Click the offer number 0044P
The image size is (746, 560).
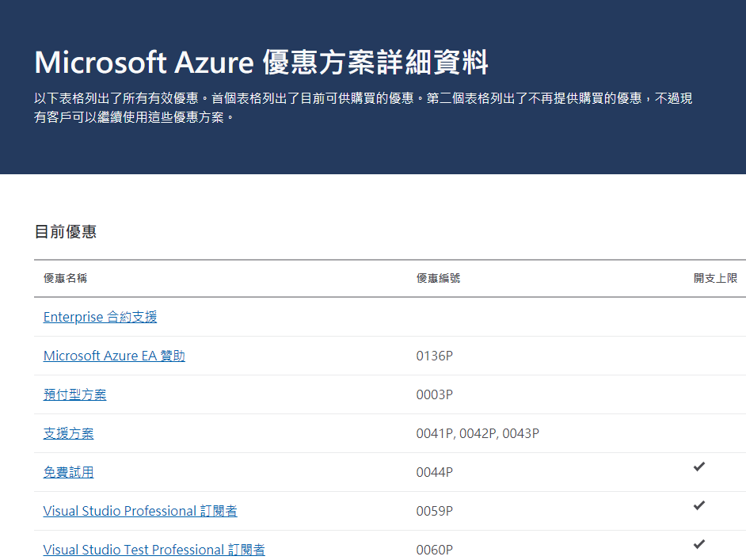pyautogui.click(x=434, y=472)
